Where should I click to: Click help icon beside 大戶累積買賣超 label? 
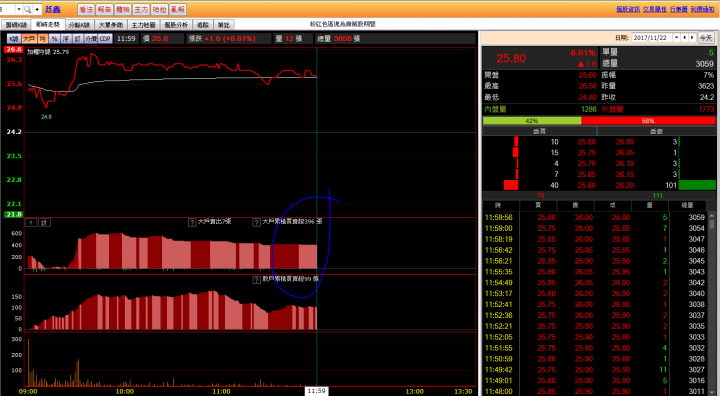tap(257, 222)
